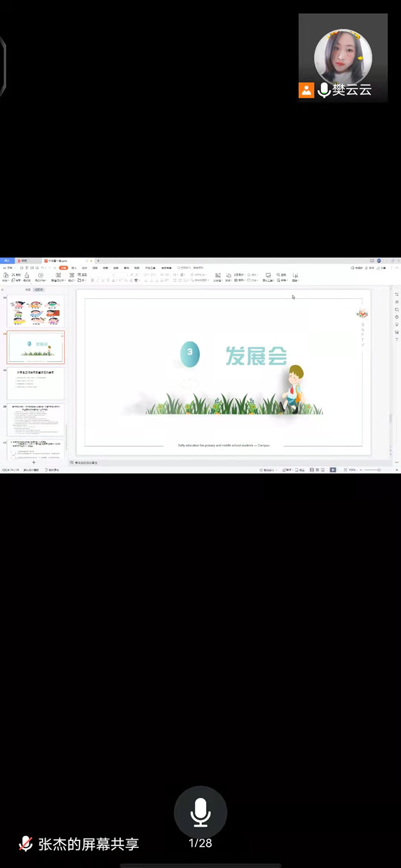Select the slide thumbnail below 发展会 thumbnail

point(36,383)
